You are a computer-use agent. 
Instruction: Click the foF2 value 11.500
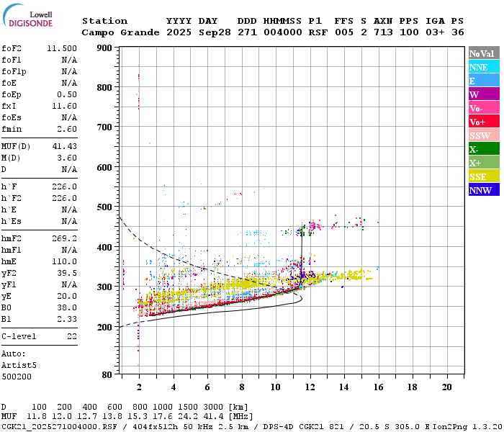[62, 48]
